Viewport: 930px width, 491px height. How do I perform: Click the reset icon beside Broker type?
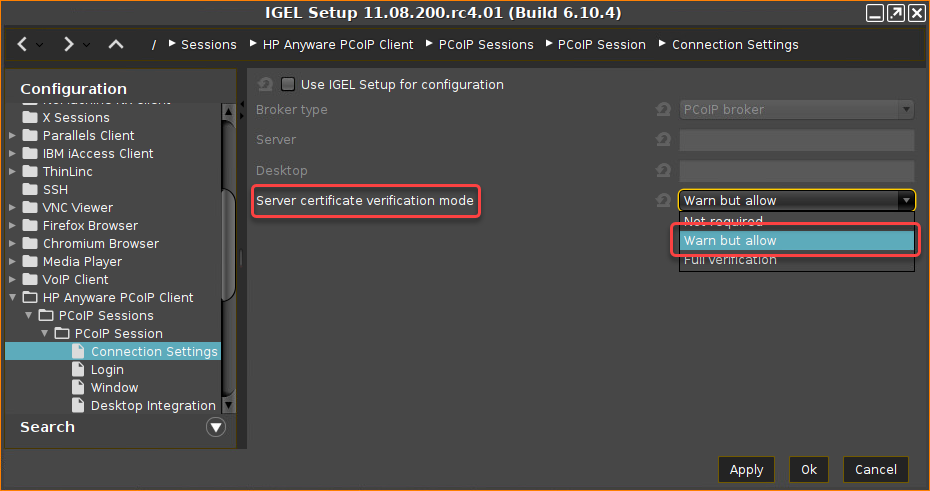(x=663, y=110)
